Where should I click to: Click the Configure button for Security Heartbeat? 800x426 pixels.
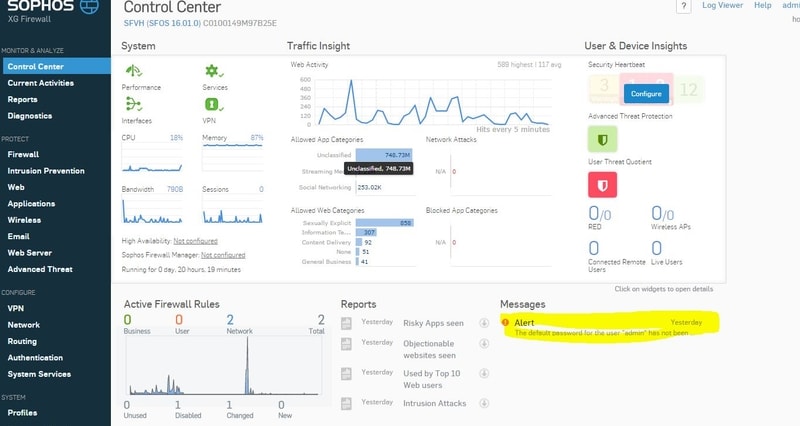(646, 94)
